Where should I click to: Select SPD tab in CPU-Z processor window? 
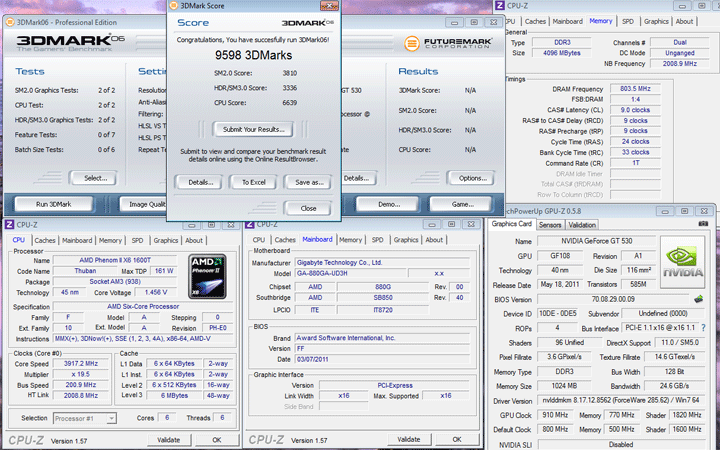click(137, 240)
